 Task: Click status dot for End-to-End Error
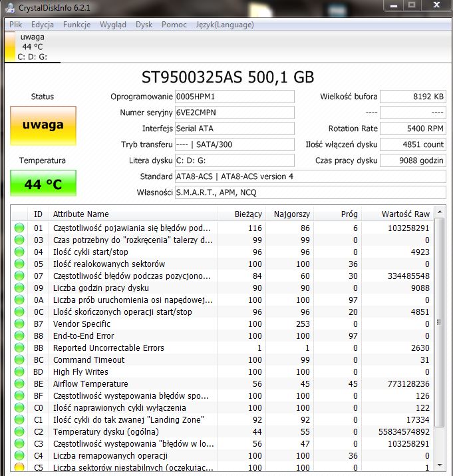pyautogui.click(x=19, y=336)
